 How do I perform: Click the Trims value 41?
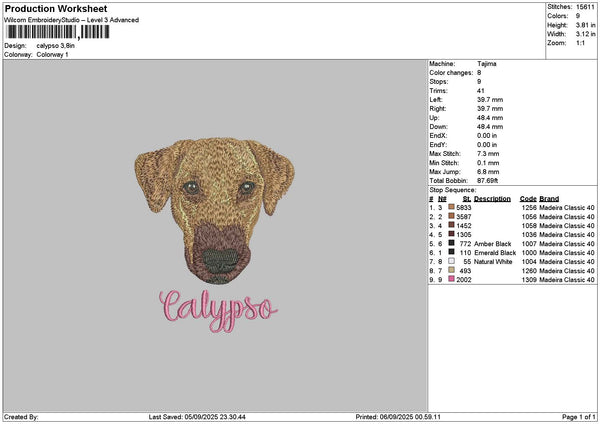[481, 91]
